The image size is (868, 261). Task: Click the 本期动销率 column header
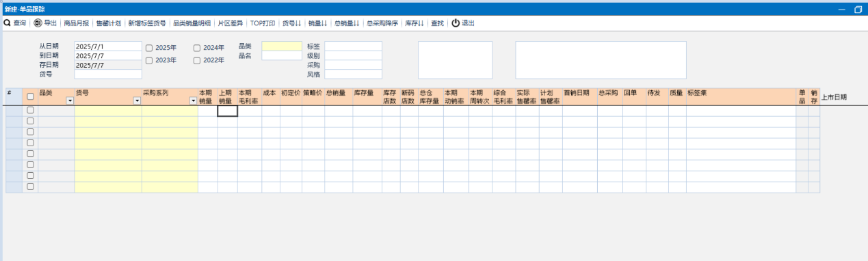[456, 96]
